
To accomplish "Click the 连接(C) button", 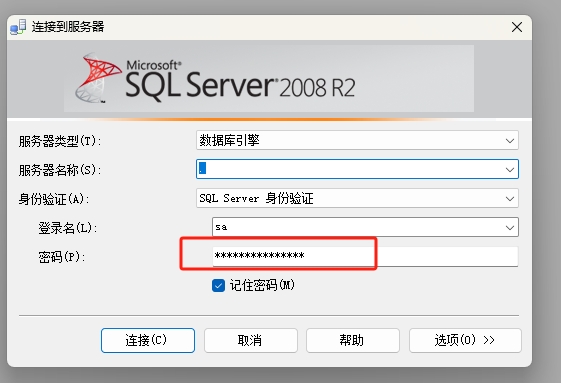I will [x=148, y=340].
